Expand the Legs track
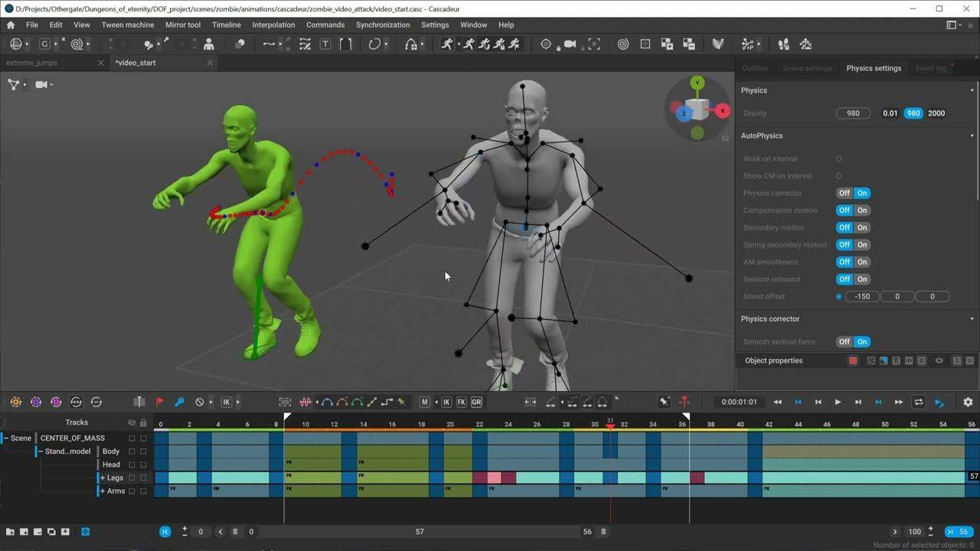This screenshot has width=980, height=551. tap(103, 478)
